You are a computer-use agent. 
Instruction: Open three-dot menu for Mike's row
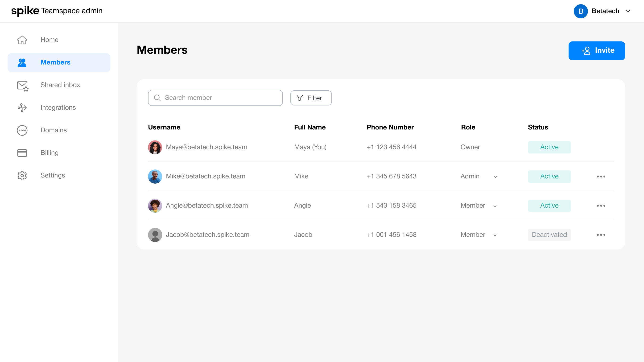601,177
